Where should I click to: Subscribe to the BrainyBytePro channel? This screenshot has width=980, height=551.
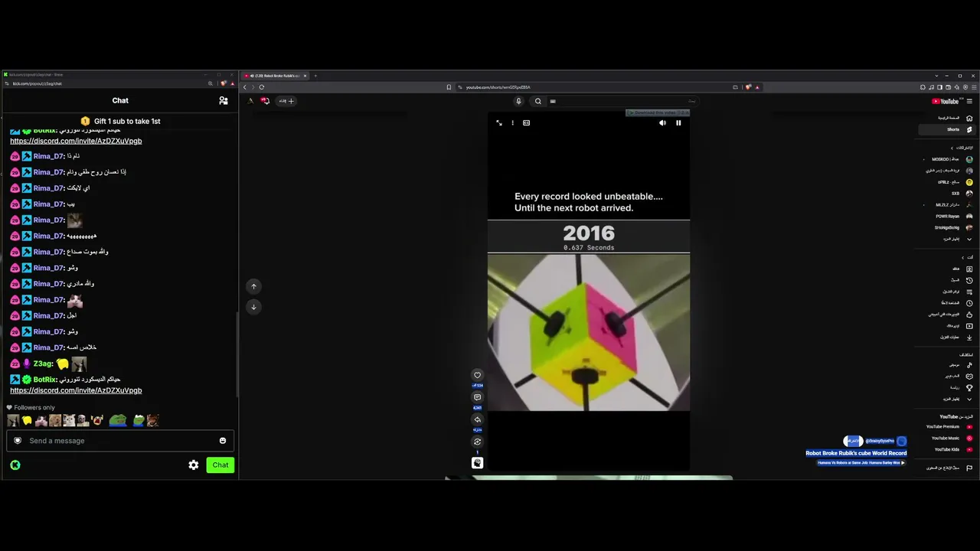853,441
